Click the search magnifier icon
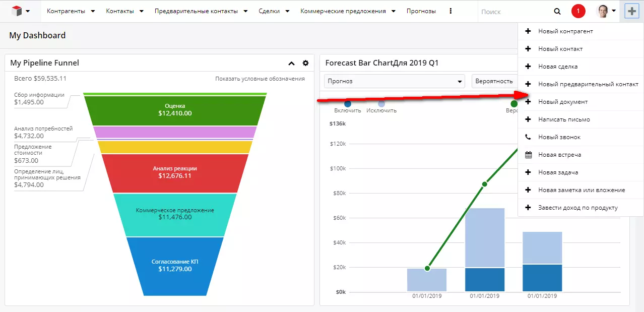The height and width of the screenshot is (312, 644). (x=557, y=11)
